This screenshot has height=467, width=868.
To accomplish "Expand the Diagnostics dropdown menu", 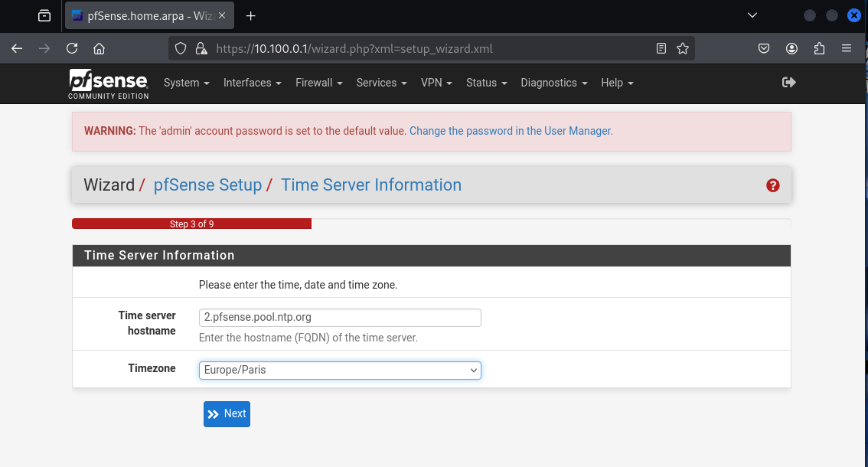I will tap(554, 83).
